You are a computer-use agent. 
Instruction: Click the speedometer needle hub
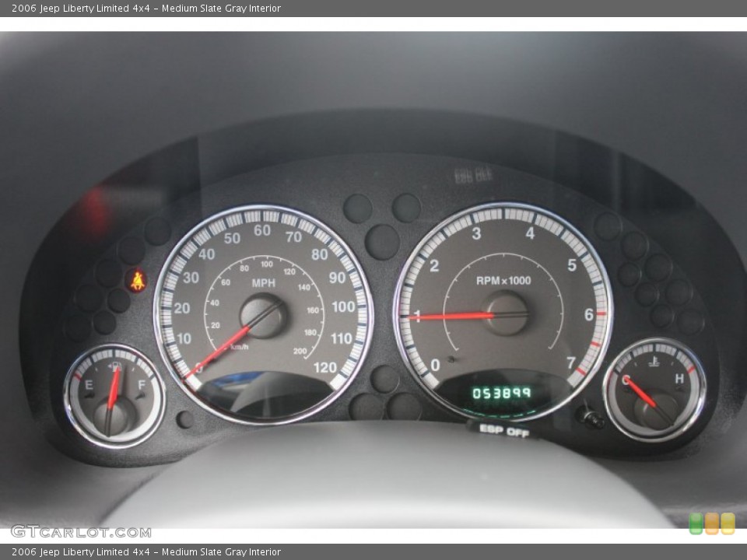[264, 316]
